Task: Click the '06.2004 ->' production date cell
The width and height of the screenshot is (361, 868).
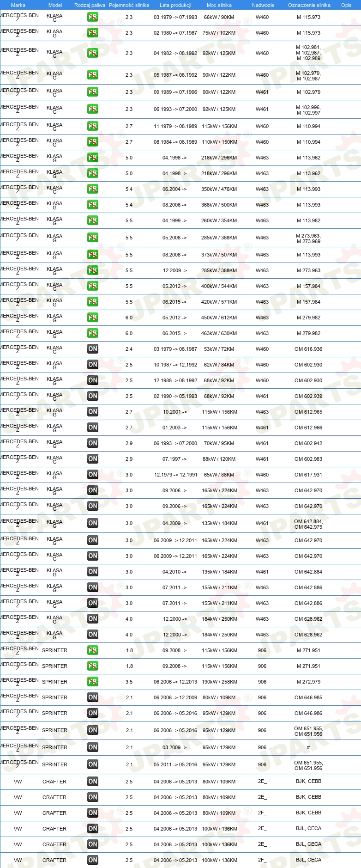Action: tap(174, 189)
